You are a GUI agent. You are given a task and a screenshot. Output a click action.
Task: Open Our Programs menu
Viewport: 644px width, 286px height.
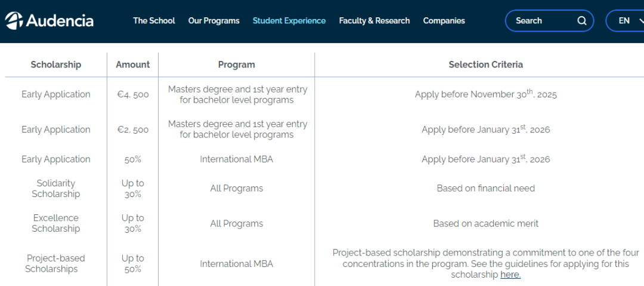(x=213, y=21)
